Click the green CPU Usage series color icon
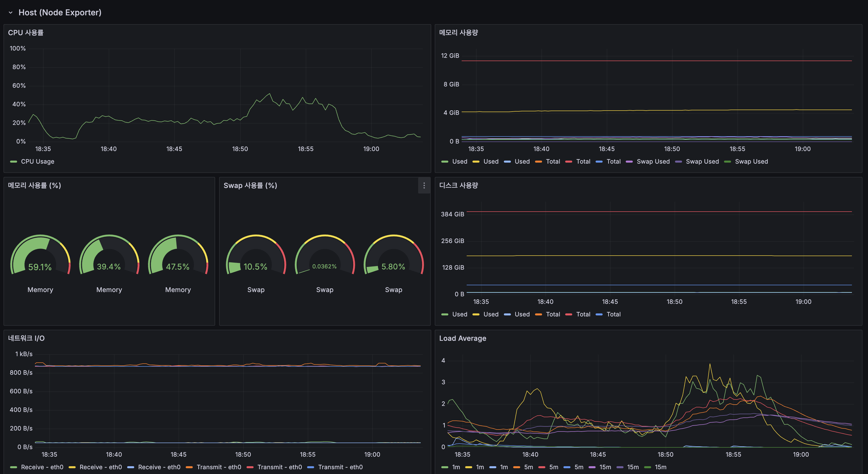Image resolution: width=868 pixels, height=474 pixels. coord(14,162)
